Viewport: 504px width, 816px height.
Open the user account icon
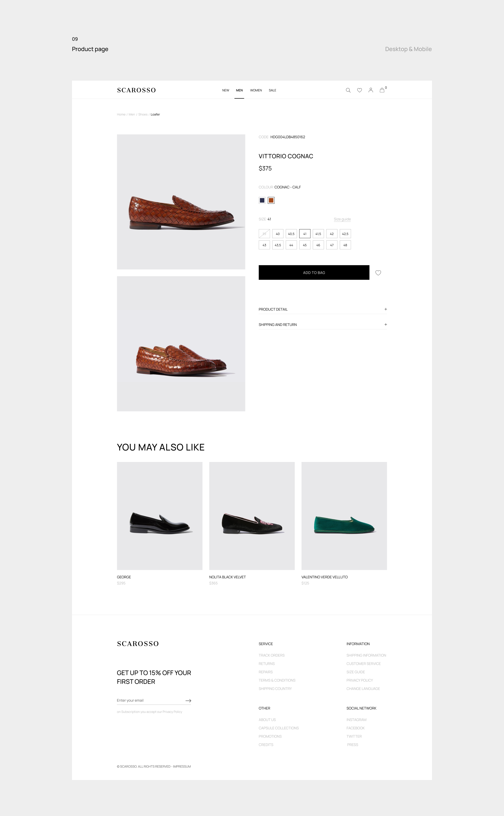pyautogui.click(x=371, y=90)
